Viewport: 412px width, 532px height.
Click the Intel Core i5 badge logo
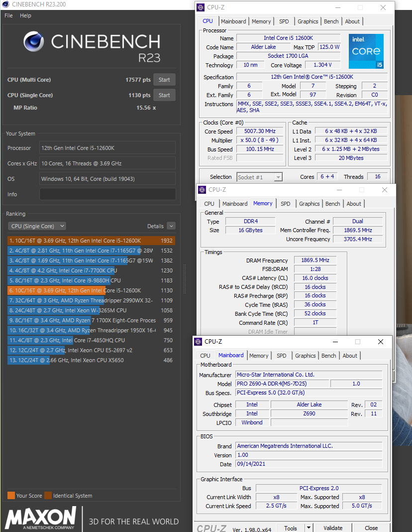[x=366, y=51]
